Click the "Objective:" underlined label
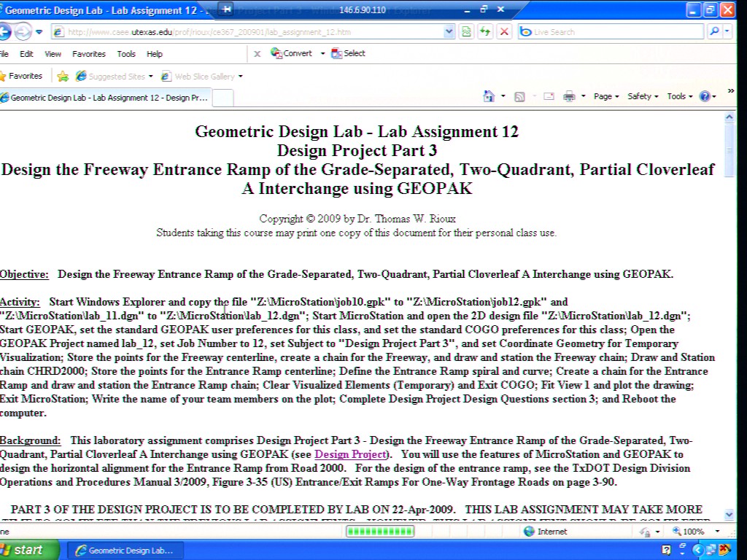 point(24,274)
